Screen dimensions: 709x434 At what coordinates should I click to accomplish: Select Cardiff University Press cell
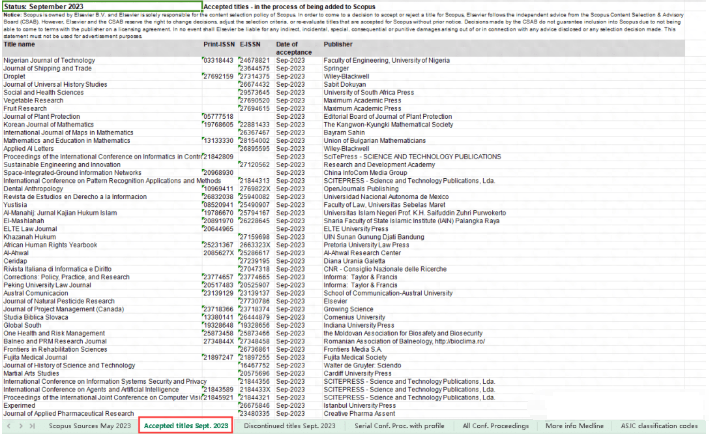(x=357, y=374)
